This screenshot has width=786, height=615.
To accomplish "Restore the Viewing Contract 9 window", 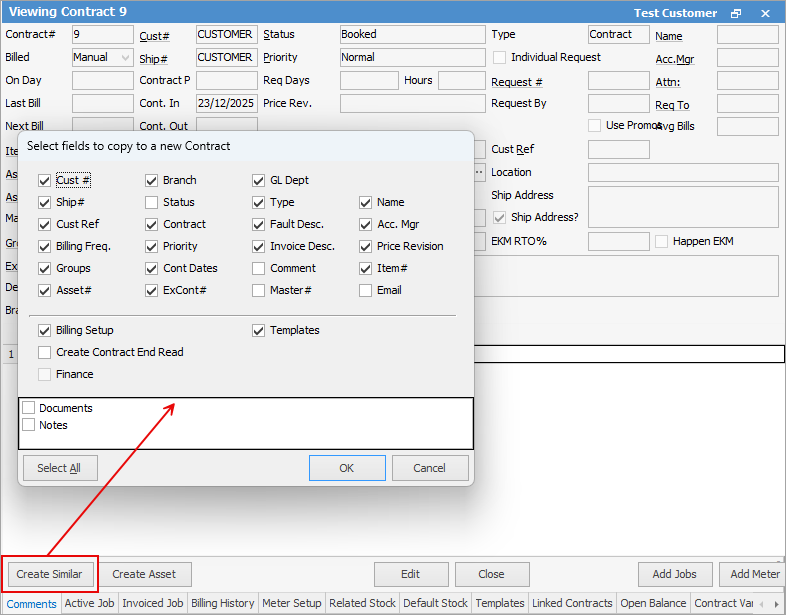I will coord(736,14).
